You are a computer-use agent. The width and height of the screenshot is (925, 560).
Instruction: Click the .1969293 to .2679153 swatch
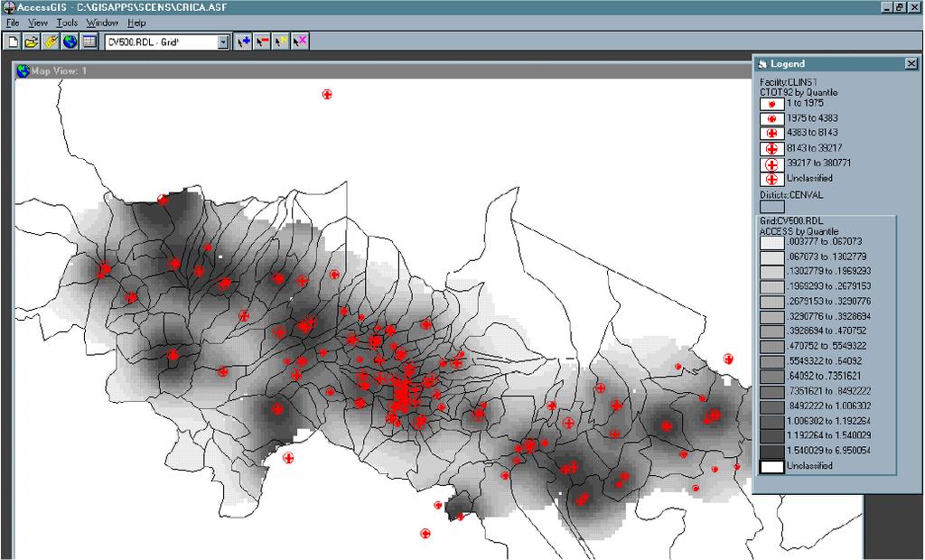[x=771, y=287]
